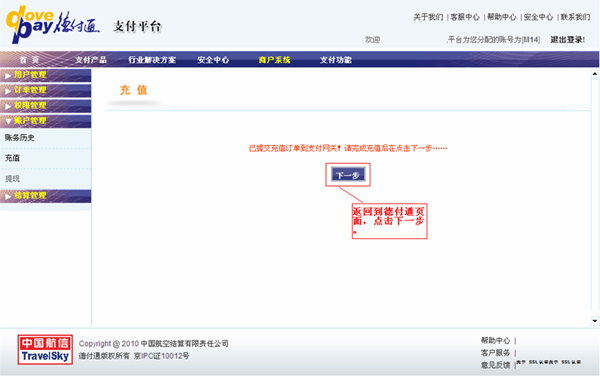The image size is (600, 377).
Task: Open the 客服中心 top link
Action: 465,17
